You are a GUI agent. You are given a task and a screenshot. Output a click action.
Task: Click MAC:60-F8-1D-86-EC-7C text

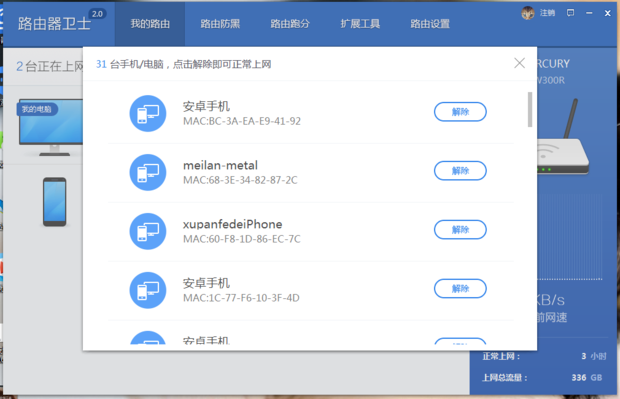[242, 239]
